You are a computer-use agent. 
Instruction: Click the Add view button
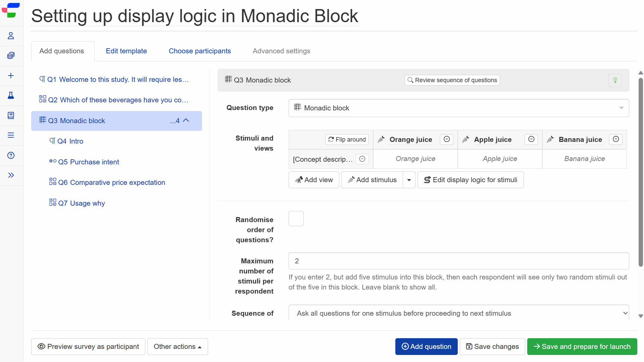pos(314,180)
